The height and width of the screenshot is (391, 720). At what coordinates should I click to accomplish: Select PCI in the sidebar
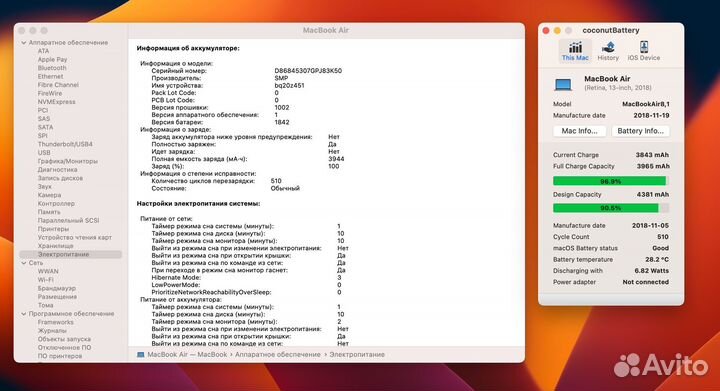[x=43, y=111]
